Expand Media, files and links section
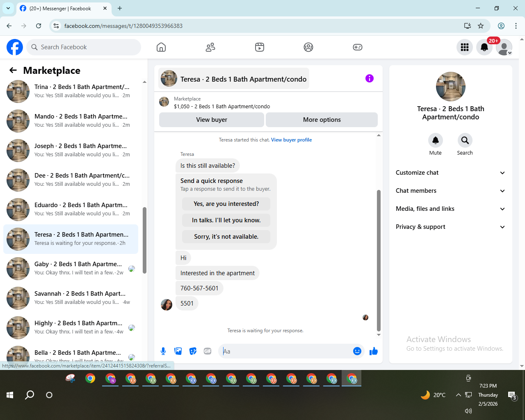The width and height of the screenshot is (525, 420). [x=450, y=209]
